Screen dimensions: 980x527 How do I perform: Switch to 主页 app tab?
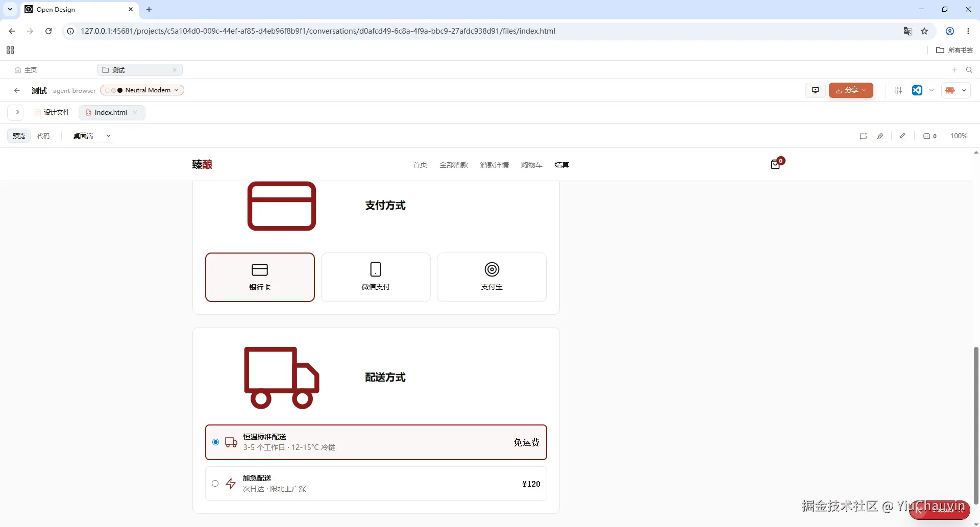click(26, 70)
